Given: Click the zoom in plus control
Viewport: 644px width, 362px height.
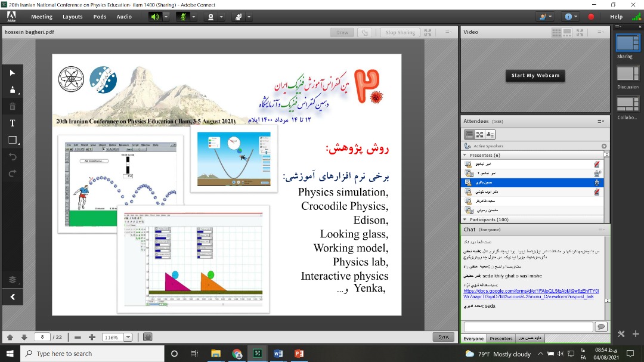Looking at the screenshot, I should click(92, 338).
